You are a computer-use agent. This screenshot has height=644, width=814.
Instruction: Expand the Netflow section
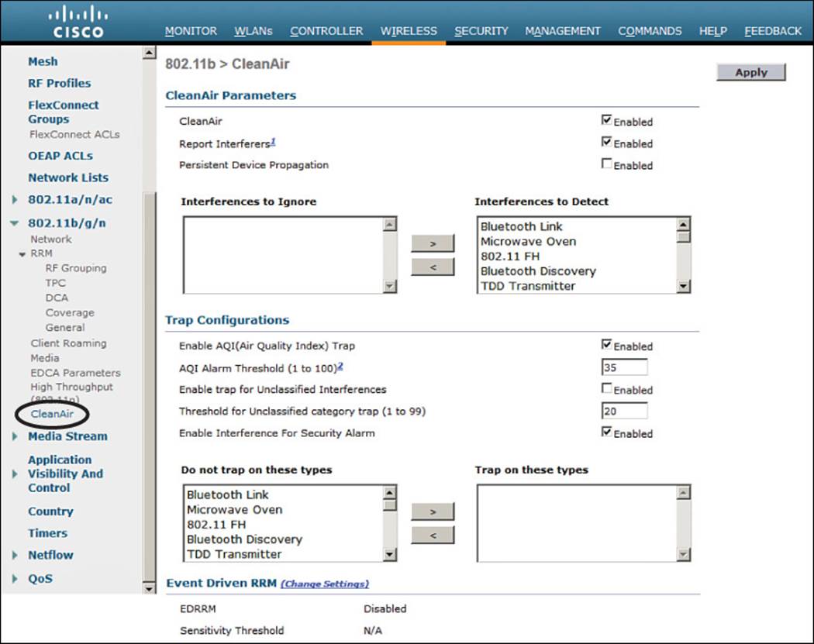pos(15,555)
